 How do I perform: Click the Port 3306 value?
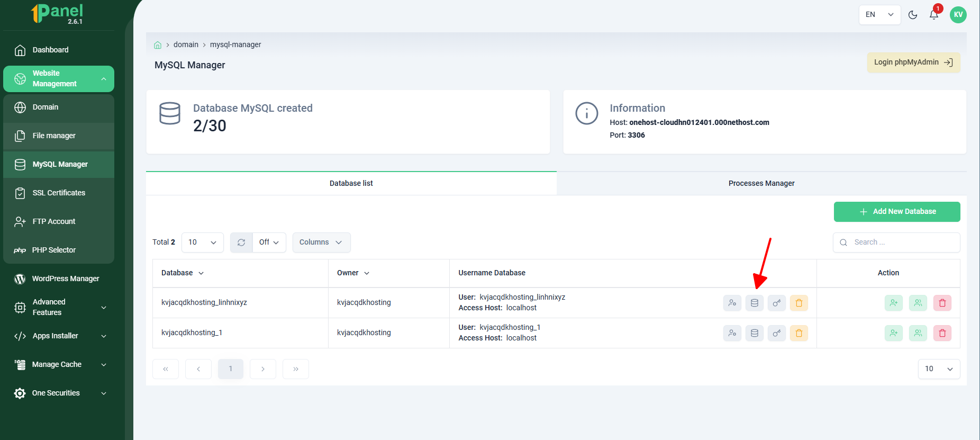[x=636, y=135]
